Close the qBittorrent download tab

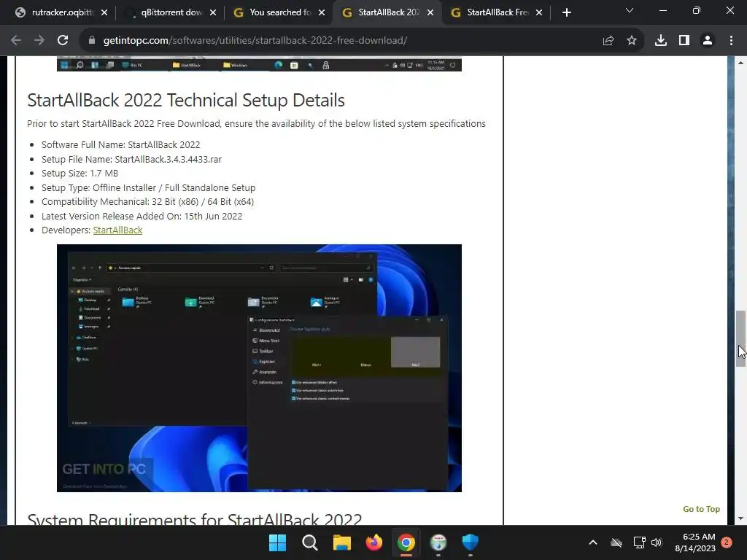coord(213,12)
